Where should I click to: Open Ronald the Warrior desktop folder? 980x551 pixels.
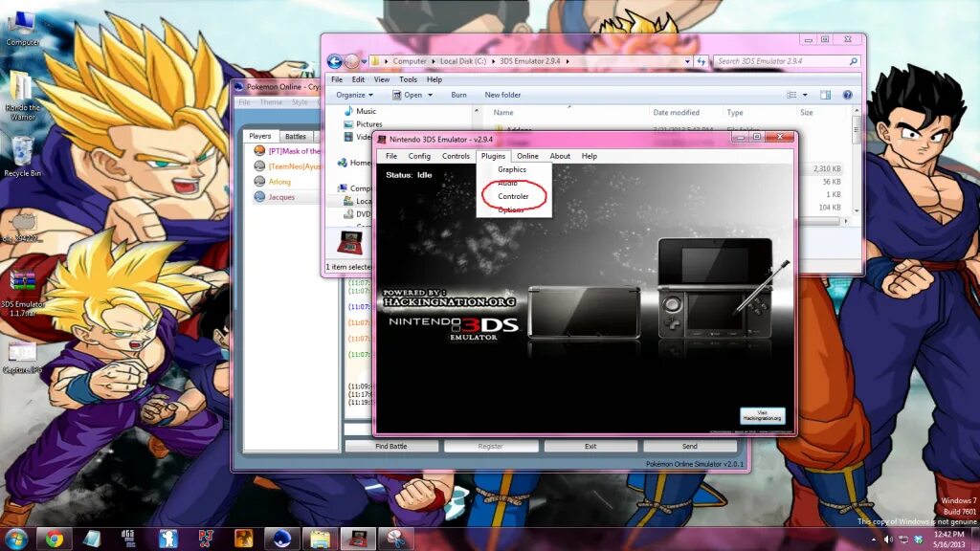pos(22,94)
